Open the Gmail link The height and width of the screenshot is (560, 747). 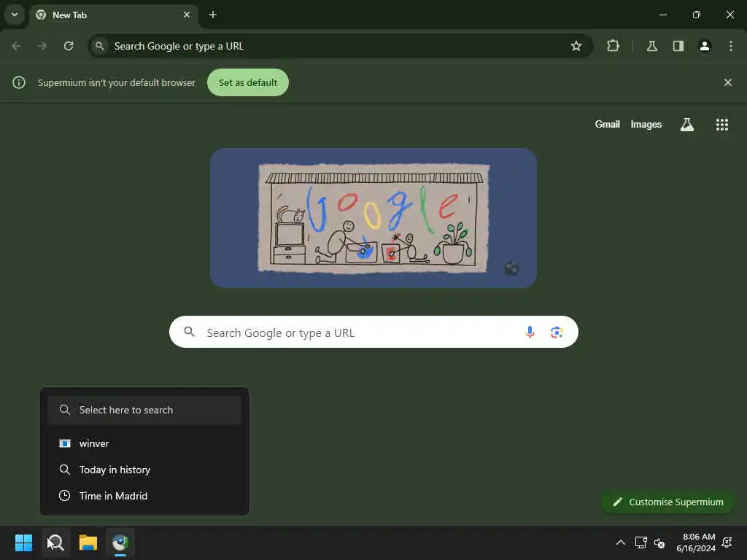608,124
